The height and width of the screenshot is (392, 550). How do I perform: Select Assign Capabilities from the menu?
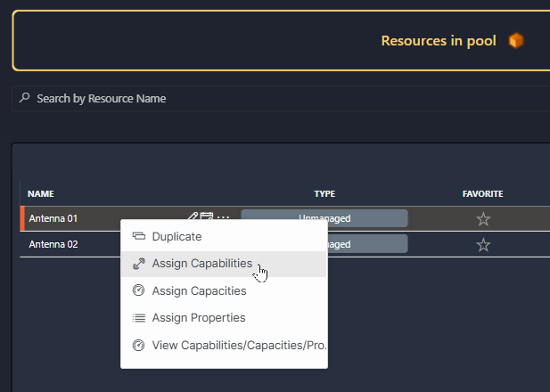(201, 264)
